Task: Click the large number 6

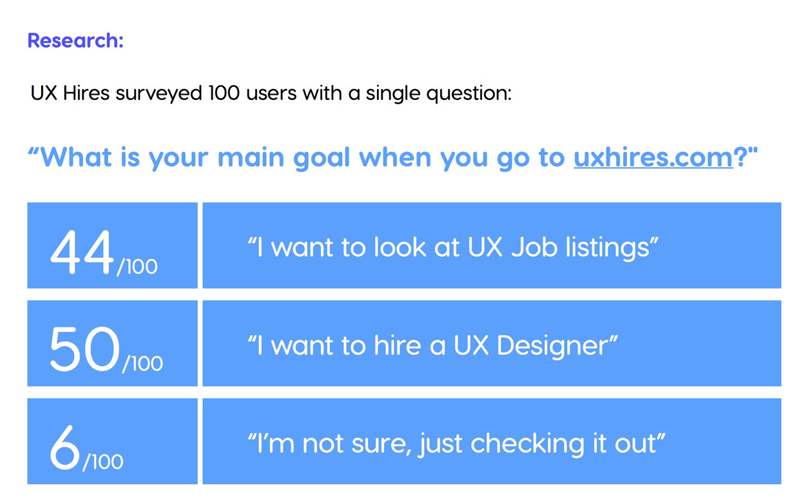Action: point(64,447)
